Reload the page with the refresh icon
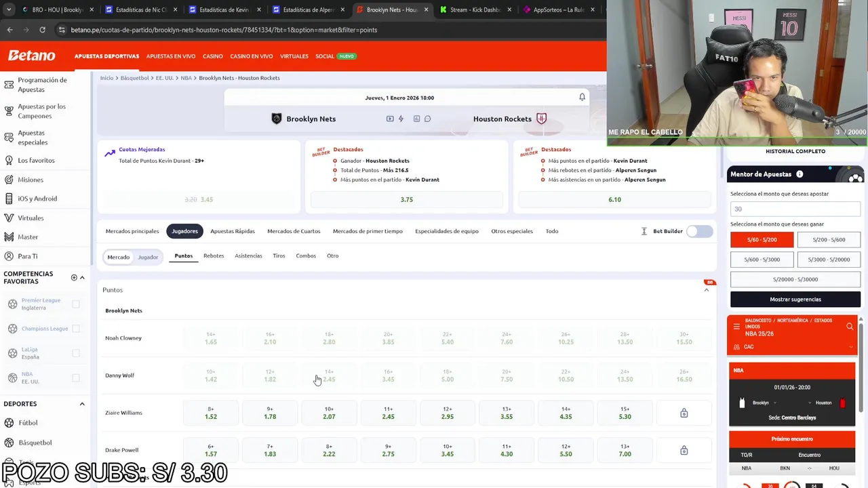 point(42,30)
